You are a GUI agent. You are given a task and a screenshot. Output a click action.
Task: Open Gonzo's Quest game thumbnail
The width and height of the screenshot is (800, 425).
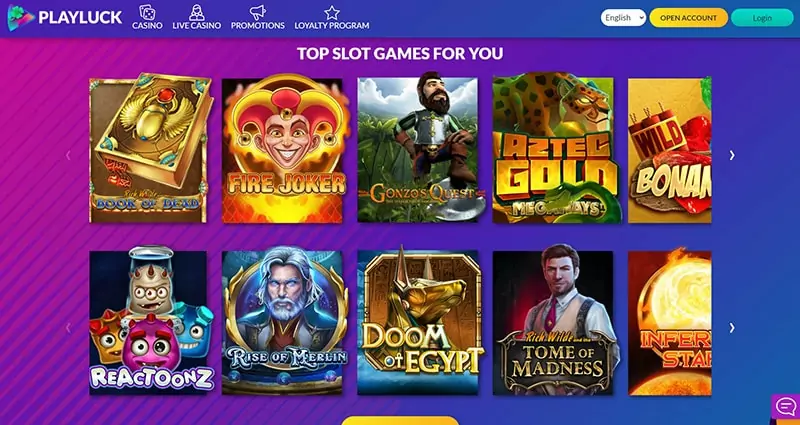418,148
